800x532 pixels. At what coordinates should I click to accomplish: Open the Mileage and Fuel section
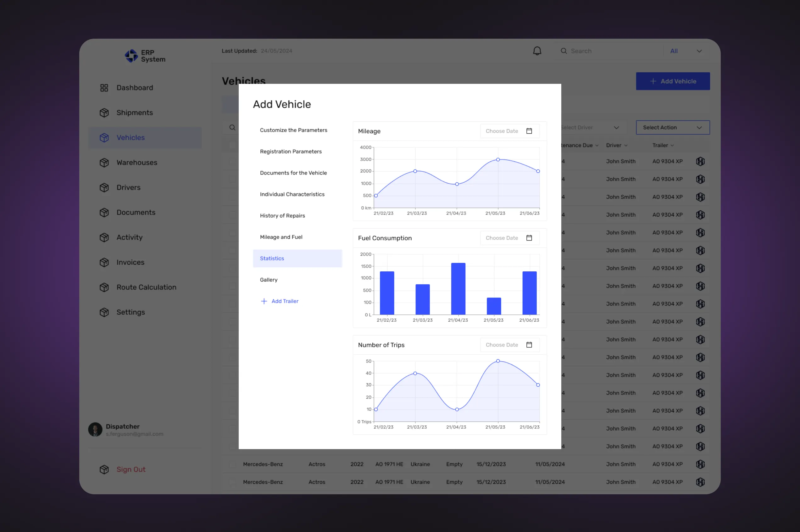pos(281,237)
